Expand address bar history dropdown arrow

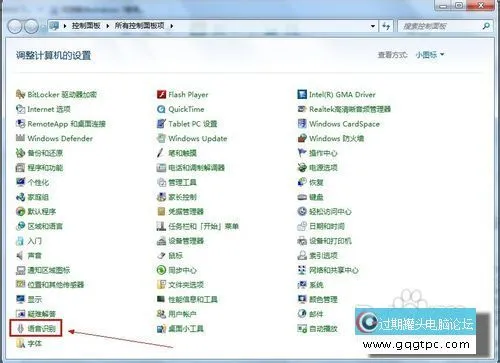(x=373, y=26)
